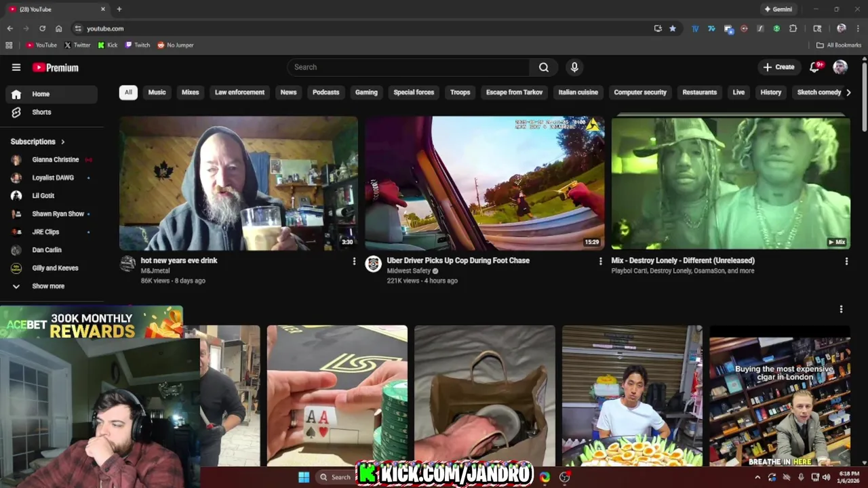Open the Shorts sidebar item
Viewport: 868px width, 488px height.
click(x=52, y=112)
